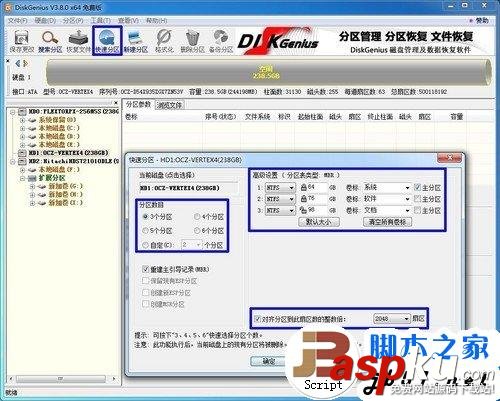Image resolution: width=500 pixels, height=401 pixels.
Task: Open the 帮助(H) menu
Action: 156,21
